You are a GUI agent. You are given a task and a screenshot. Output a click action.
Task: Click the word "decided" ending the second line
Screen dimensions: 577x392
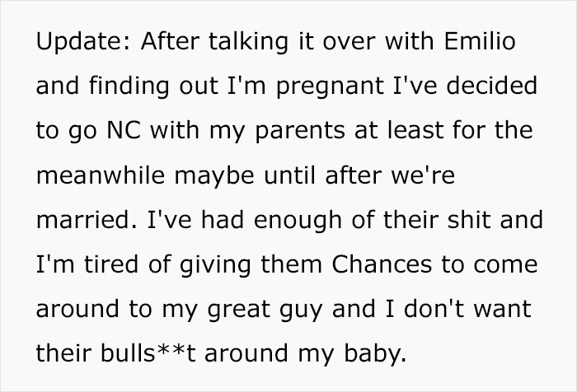click(491, 86)
